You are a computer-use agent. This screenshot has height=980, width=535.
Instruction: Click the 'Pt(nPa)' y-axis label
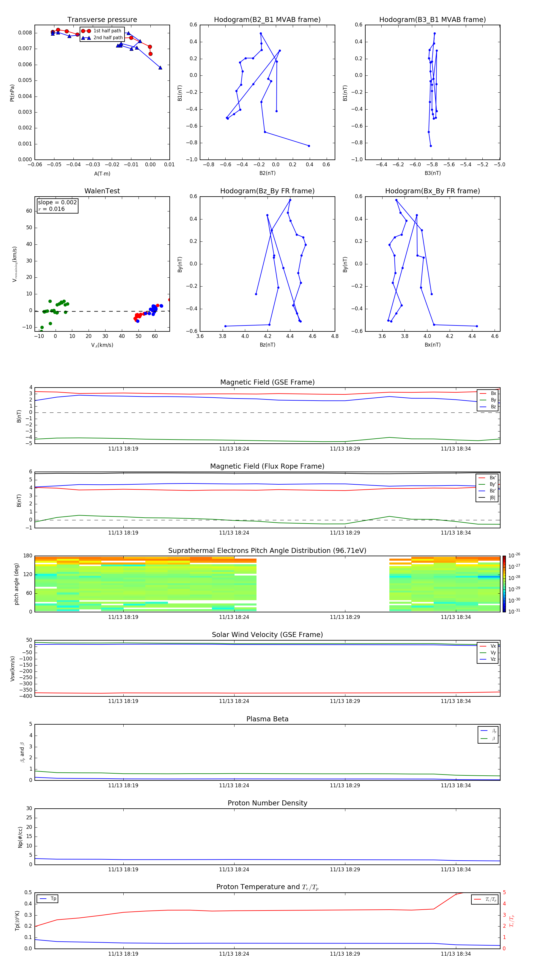[12, 93]
